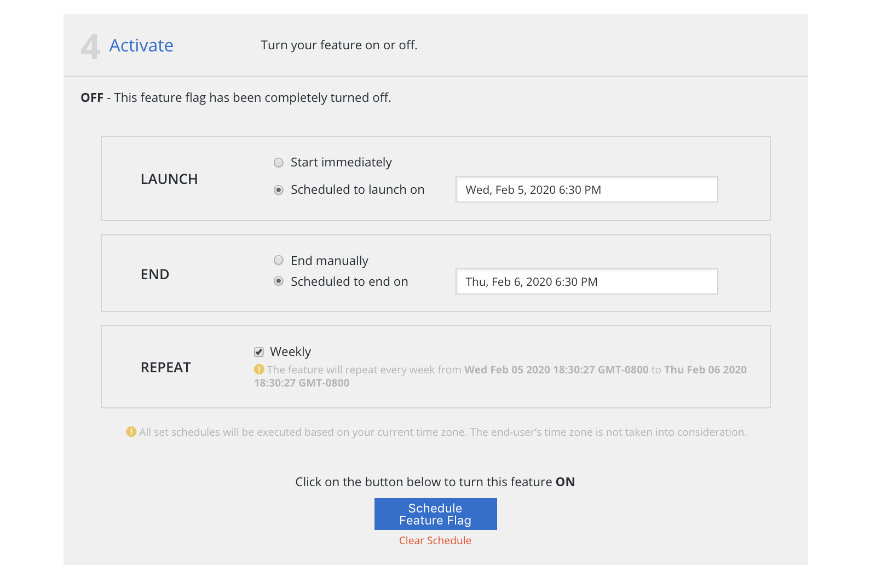Select Scheduled to launch on option
This screenshot has width=876, height=588.
point(279,190)
